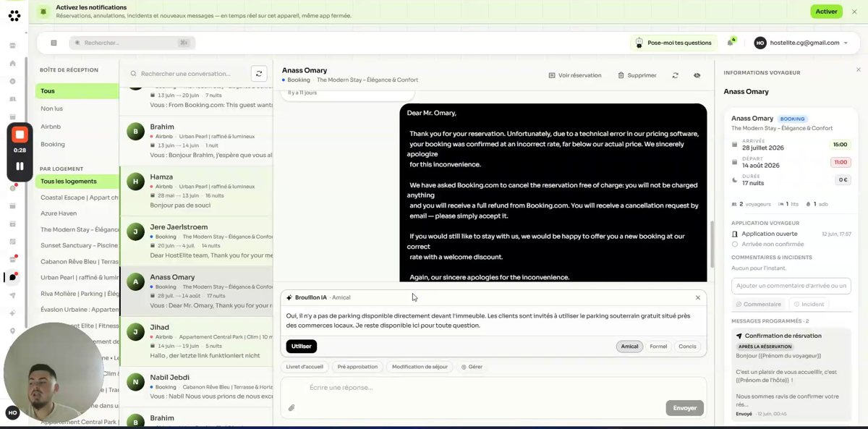Select the Arrivée non confirmée radio
Screen dimensions: 868x429
[736, 244]
